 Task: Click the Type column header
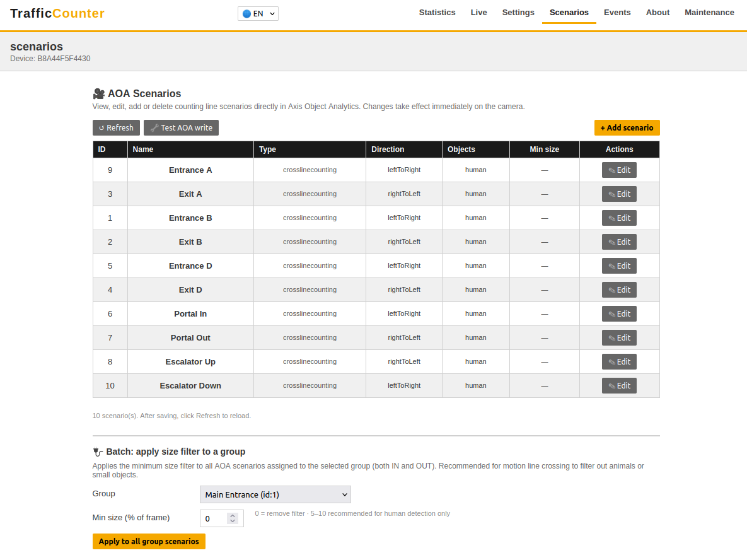click(x=310, y=149)
